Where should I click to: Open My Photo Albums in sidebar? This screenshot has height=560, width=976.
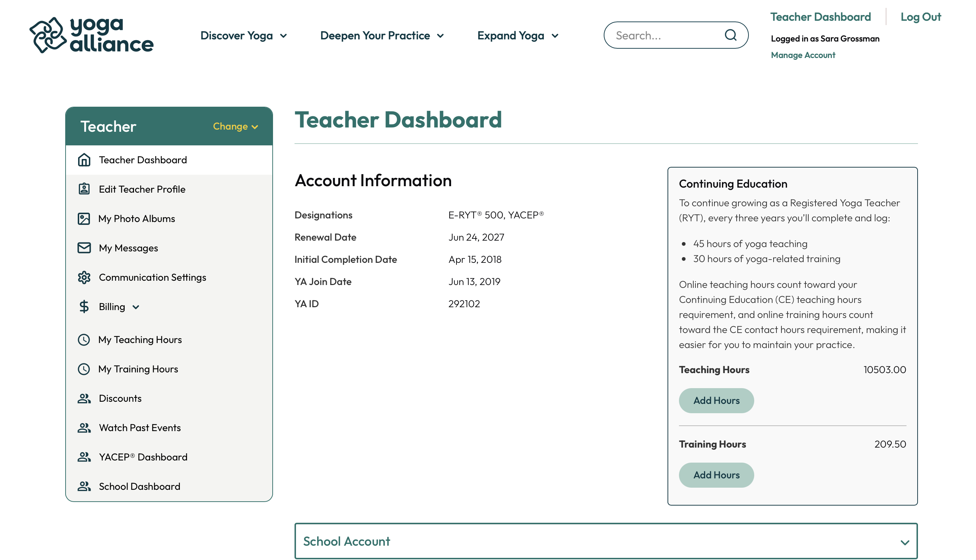[137, 218]
